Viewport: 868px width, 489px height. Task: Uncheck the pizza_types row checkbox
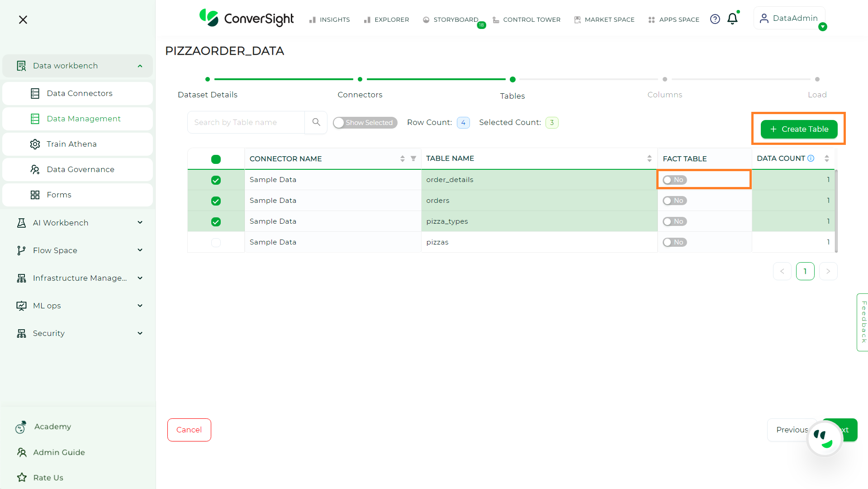[216, 222]
